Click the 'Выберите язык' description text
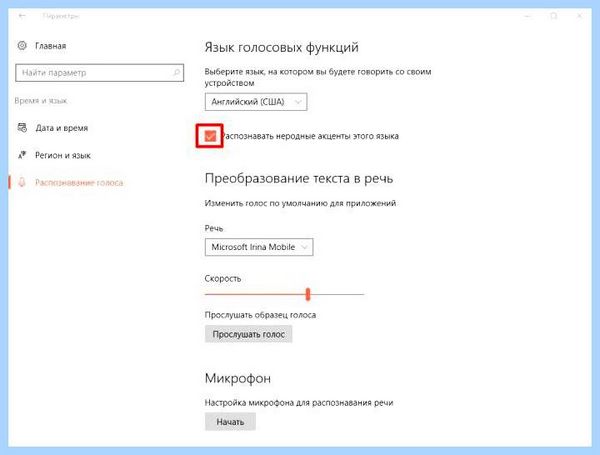Image resolution: width=600 pixels, height=455 pixels. pyautogui.click(x=318, y=77)
